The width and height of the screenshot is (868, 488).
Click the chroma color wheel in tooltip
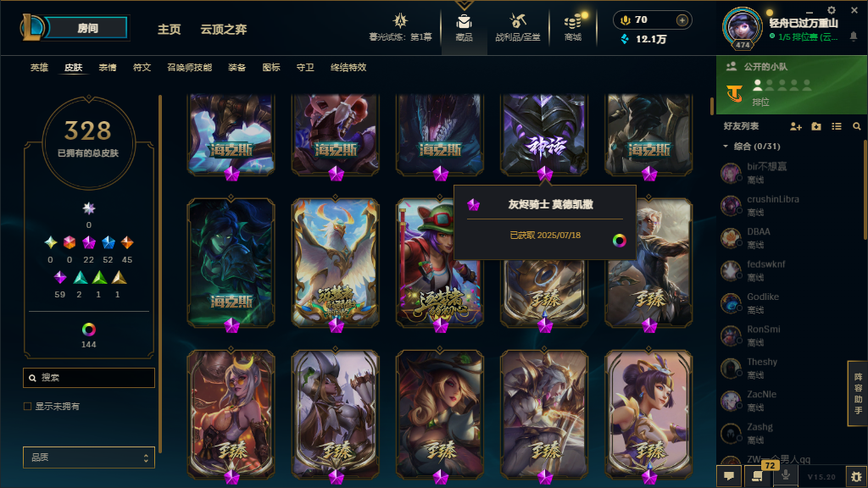pyautogui.click(x=620, y=240)
